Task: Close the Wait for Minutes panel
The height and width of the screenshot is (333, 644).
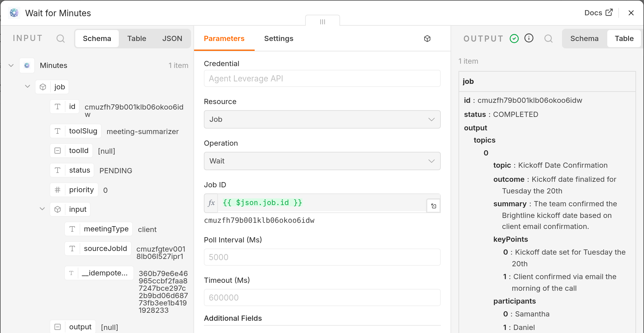Action: point(631,13)
